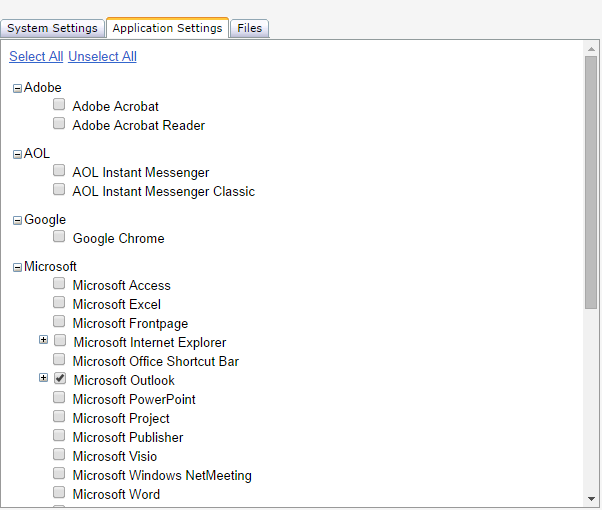The height and width of the screenshot is (510, 602).
Task: Enable the Microsoft Visio checkbox
Action: click(x=59, y=454)
